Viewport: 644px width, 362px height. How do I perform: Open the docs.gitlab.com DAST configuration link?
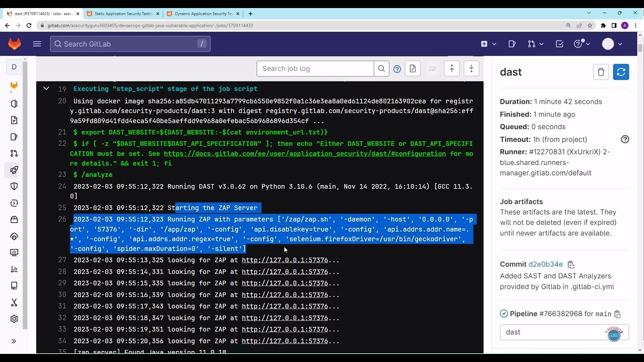coord(305,154)
